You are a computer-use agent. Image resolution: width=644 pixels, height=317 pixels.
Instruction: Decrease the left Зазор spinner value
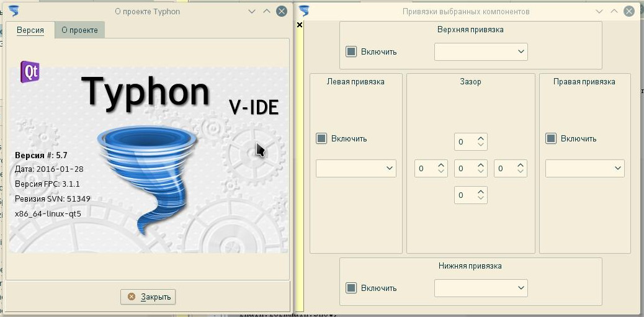(x=441, y=171)
